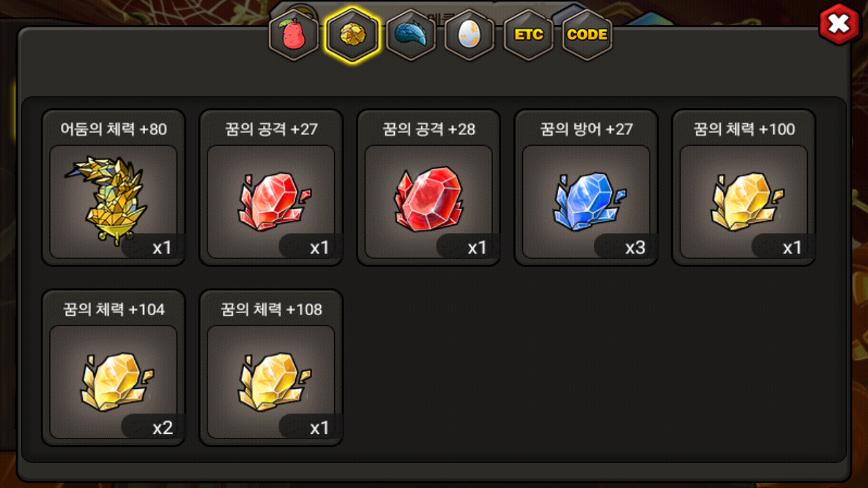Click the 꿈의 체력 +108 title text
Screen dimensions: 868x488
pos(271,310)
